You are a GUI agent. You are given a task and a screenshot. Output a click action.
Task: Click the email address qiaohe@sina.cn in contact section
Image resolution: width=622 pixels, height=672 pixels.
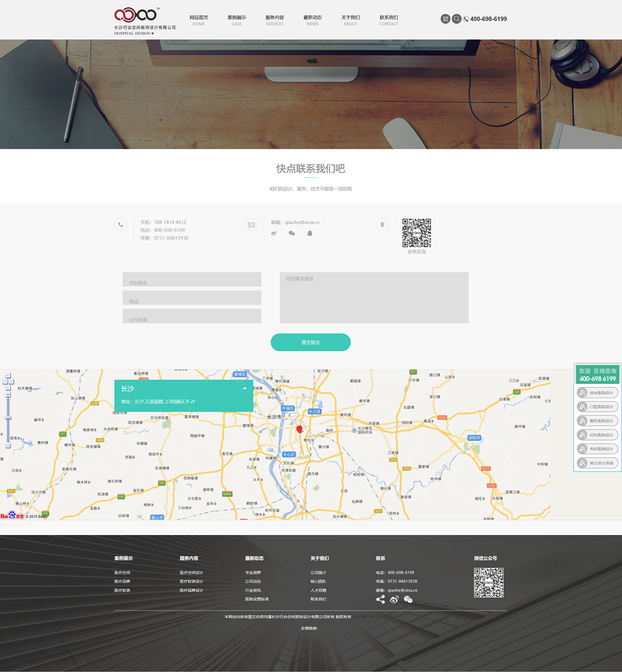(302, 222)
